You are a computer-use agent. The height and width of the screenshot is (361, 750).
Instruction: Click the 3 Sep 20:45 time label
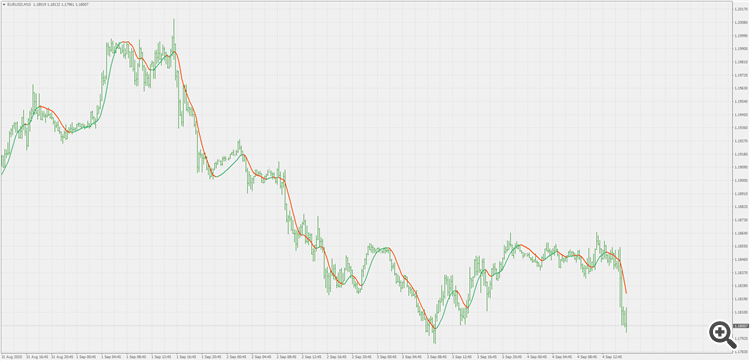512,357
